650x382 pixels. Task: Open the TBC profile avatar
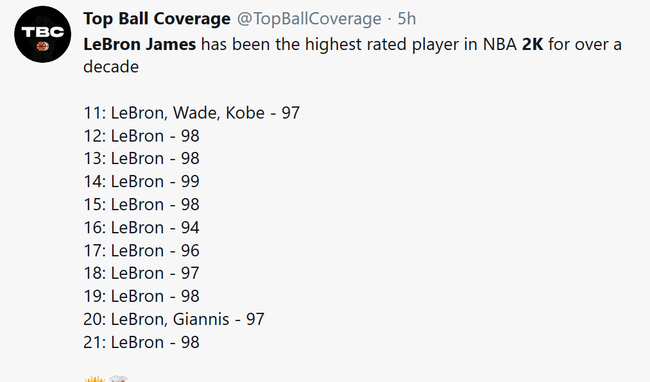(x=43, y=34)
